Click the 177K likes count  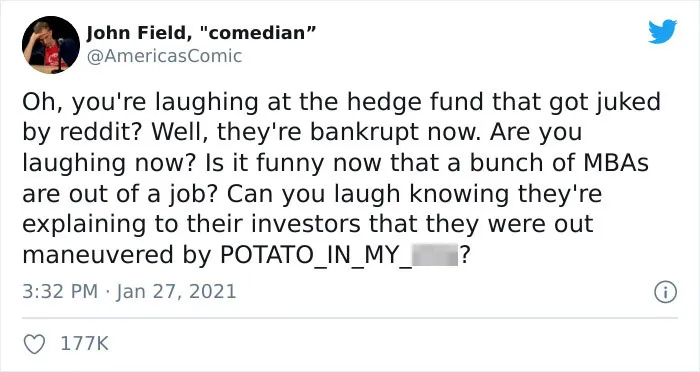84,344
